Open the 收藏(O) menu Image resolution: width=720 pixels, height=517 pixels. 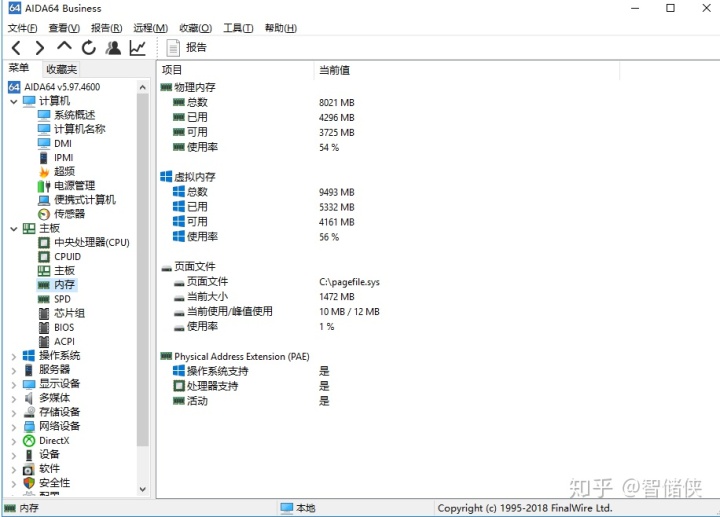tap(196, 28)
